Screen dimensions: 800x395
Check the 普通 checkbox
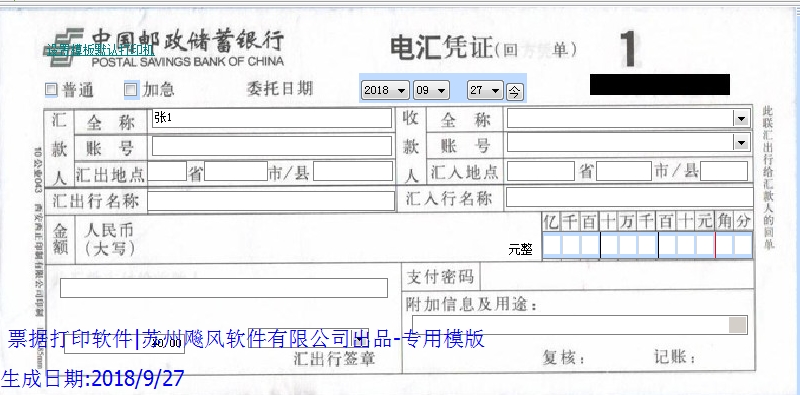[x=51, y=90]
